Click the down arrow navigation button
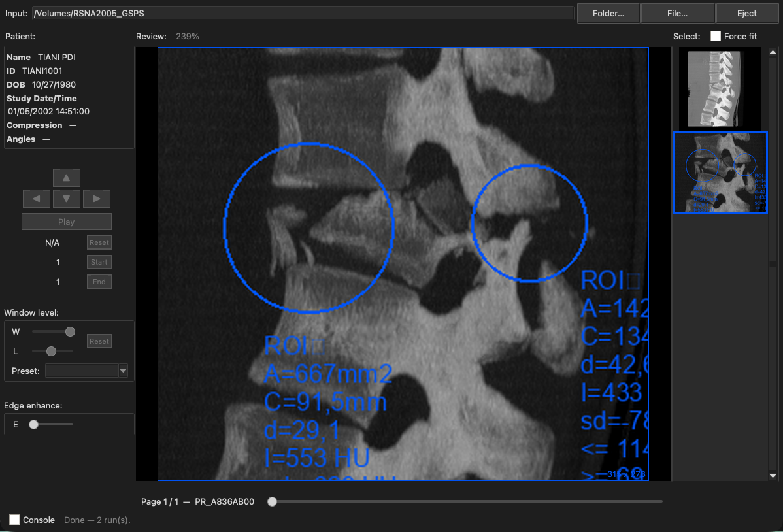The width and height of the screenshot is (783, 532). 67,198
